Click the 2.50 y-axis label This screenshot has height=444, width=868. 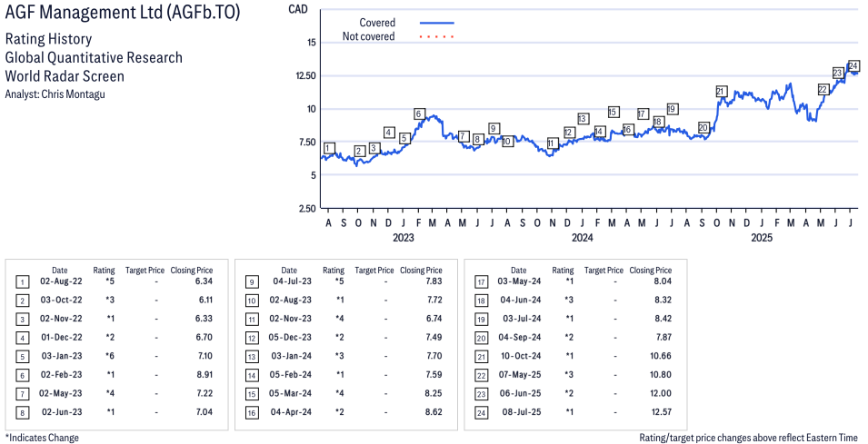(305, 209)
